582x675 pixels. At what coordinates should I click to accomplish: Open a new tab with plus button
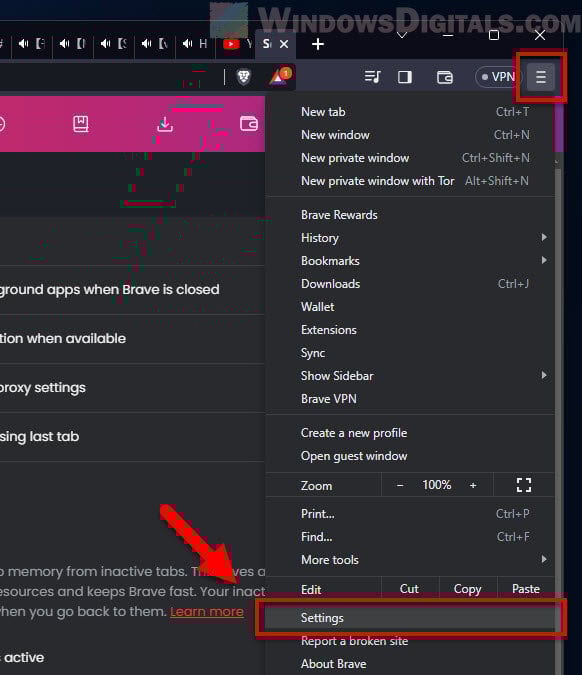318,44
